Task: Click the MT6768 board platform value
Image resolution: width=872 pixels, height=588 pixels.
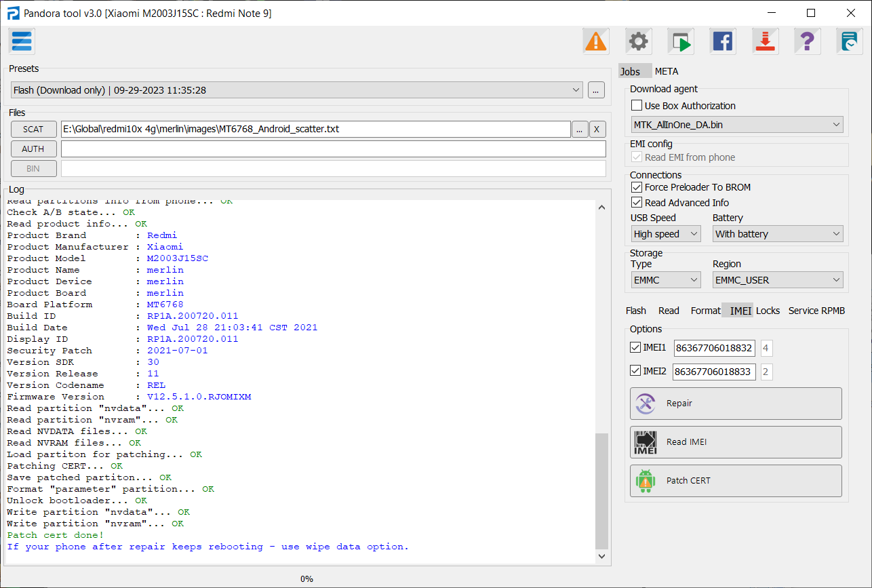Action: coord(165,305)
